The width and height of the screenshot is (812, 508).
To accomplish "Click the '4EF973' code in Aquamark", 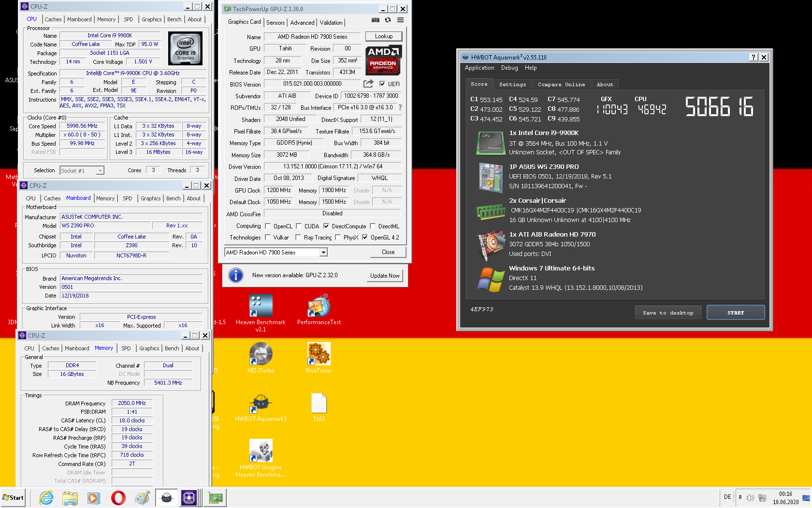I will [481, 309].
